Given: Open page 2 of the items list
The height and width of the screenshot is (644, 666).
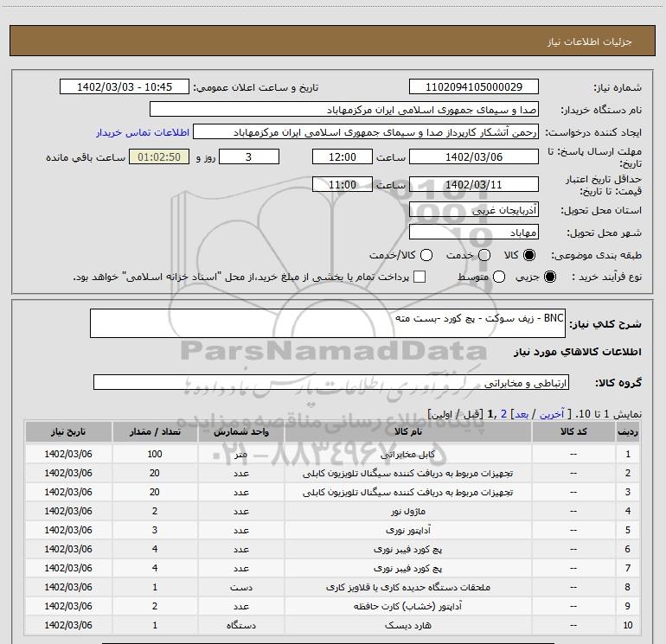Looking at the screenshot, I should [503, 414].
